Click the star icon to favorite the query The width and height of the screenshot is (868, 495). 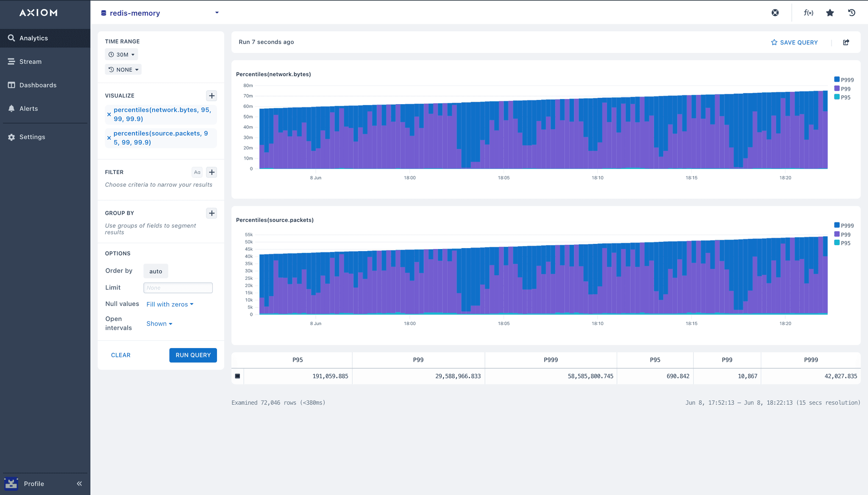coord(829,13)
